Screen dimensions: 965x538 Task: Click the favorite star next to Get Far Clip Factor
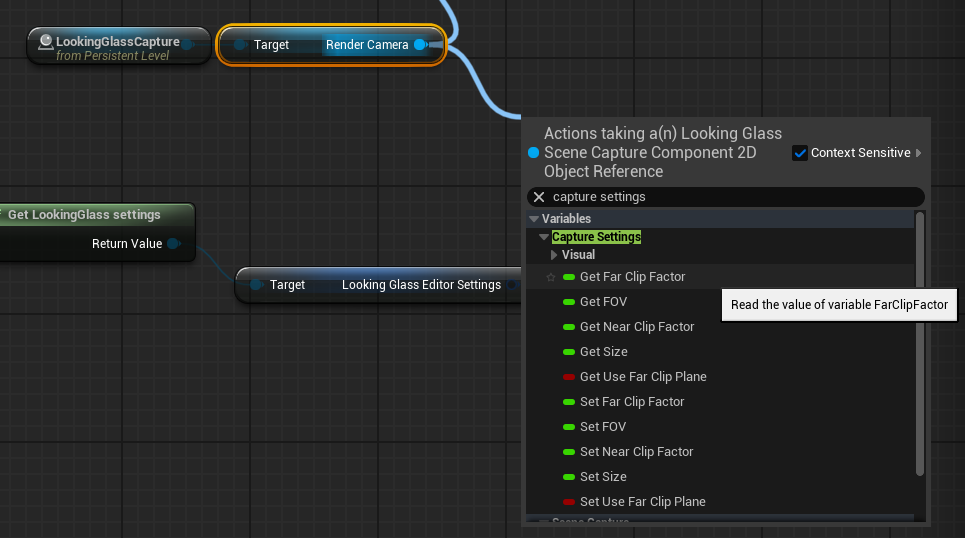[x=551, y=277]
